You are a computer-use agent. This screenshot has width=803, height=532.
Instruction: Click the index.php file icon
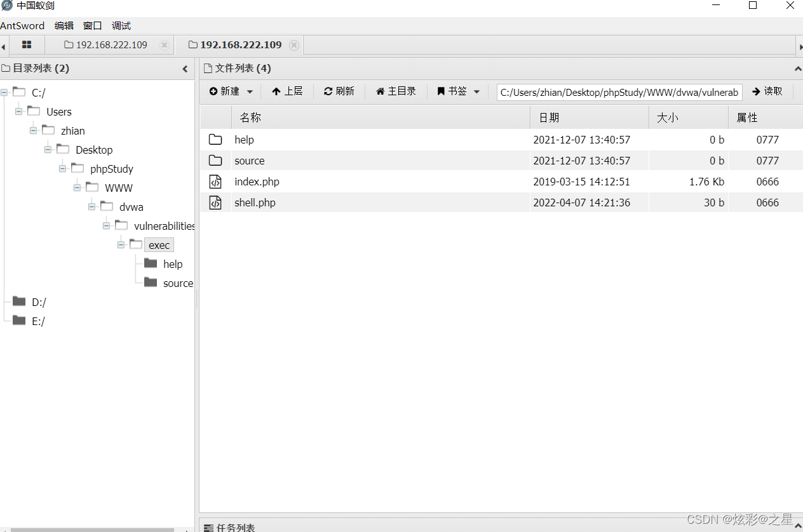[215, 182]
